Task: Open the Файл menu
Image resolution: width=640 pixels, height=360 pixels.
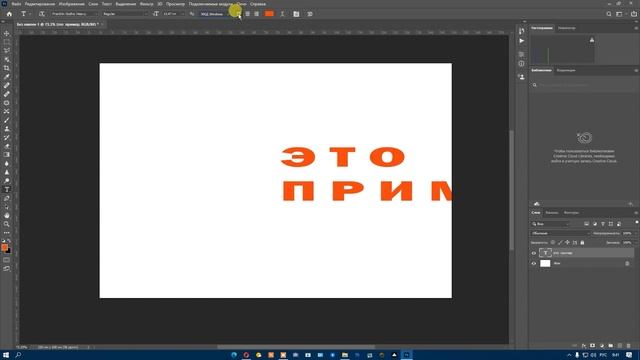Action: 16,4
